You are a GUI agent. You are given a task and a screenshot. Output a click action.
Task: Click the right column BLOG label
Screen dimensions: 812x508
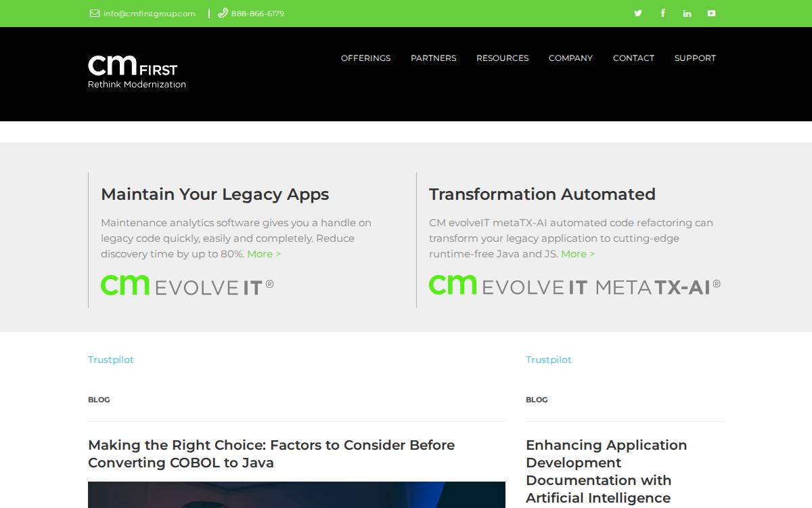point(537,400)
